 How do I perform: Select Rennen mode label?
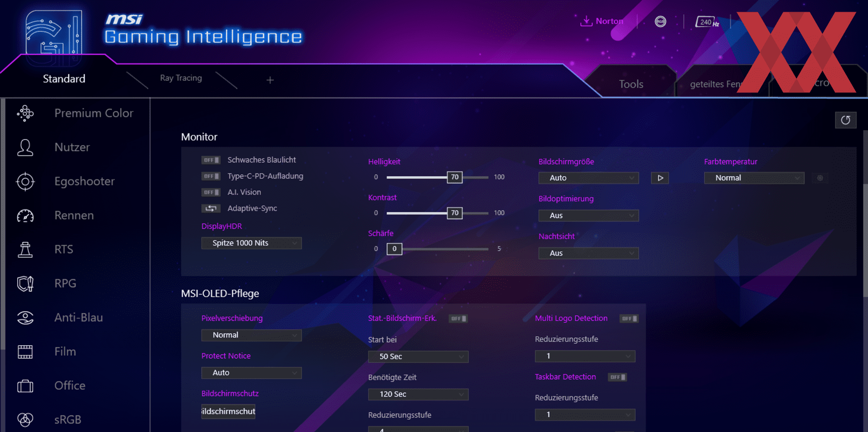(74, 216)
